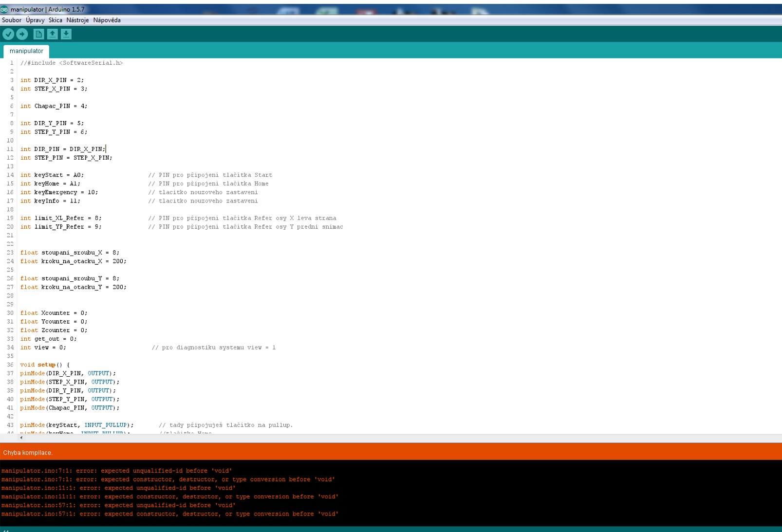Open the Skica menu
This screenshot has height=532, width=782.
click(x=55, y=20)
